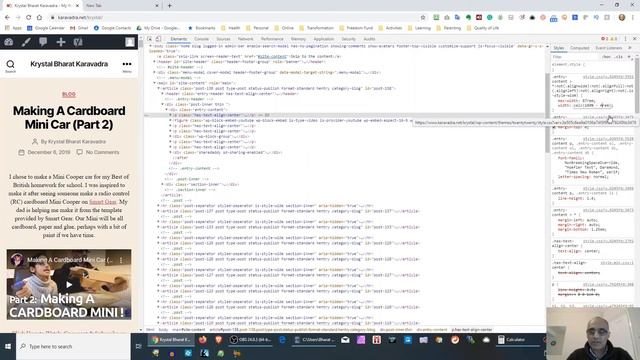640x360 pixels.
Task: Click the No Comments link
Action: [x=102, y=152]
